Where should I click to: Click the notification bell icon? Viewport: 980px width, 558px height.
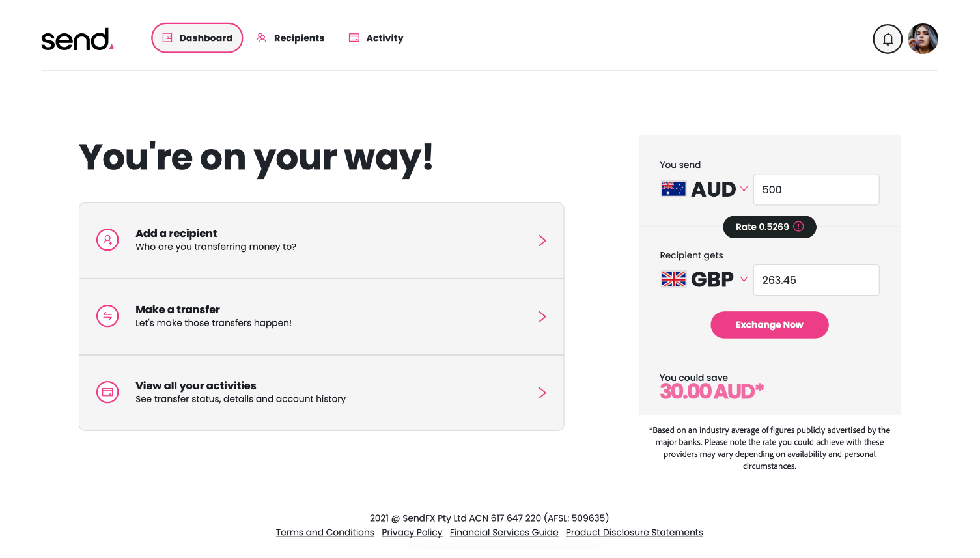[x=888, y=39]
